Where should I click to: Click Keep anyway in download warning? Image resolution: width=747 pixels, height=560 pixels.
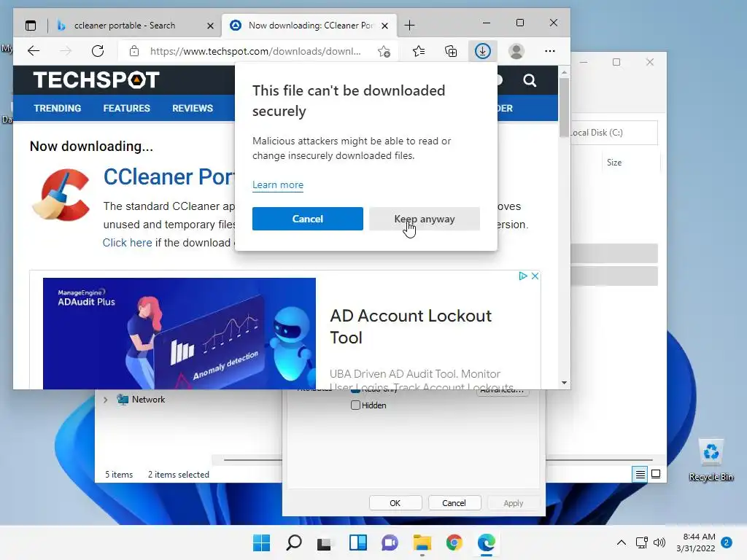pyautogui.click(x=425, y=219)
